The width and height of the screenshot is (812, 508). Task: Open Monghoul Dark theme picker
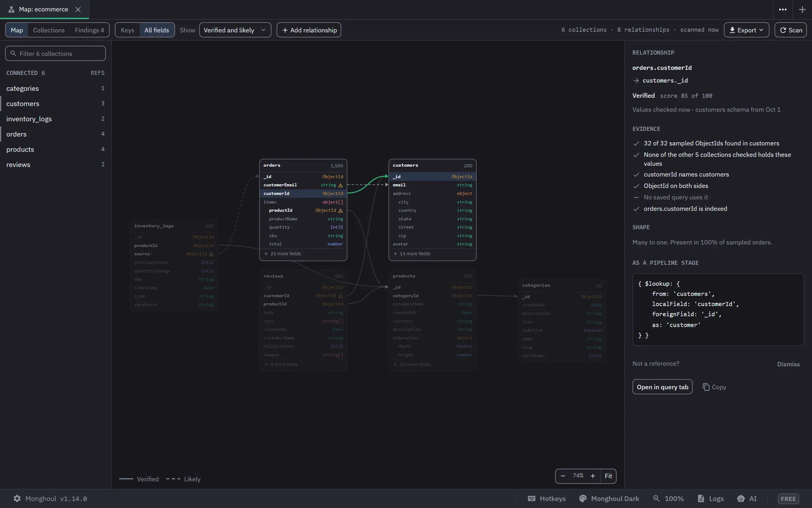tap(609, 498)
